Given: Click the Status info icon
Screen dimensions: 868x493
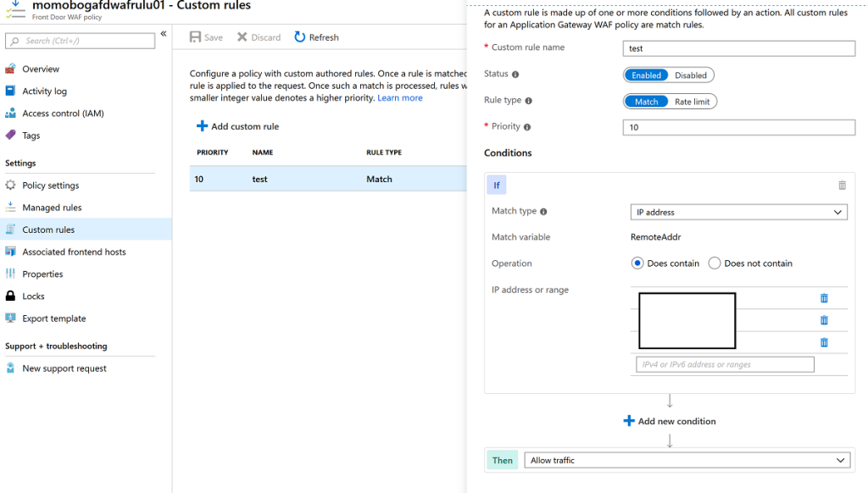Looking at the screenshot, I should (x=515, y=75).
